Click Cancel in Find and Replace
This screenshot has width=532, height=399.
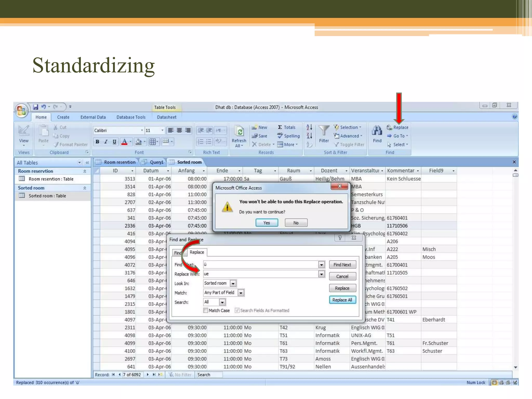click(342, 276)
